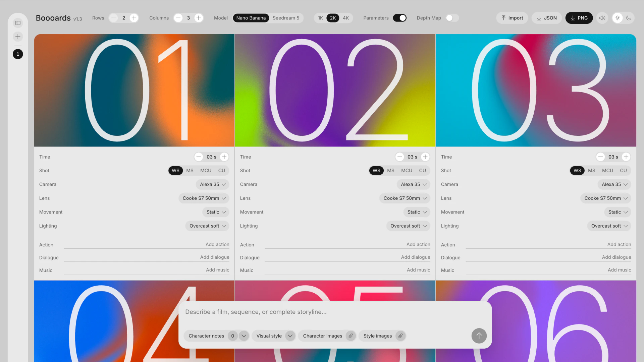This screenshot has height=362, width=644.
Task: Open board 1 in the sidebar
Action: (x=18, y=54)
